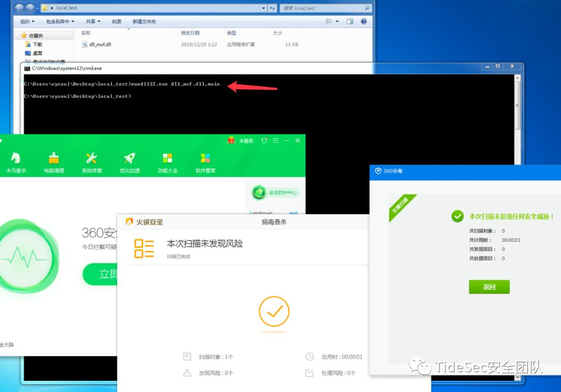Click 共计用时 00:00:01 in 360杀毒

495,240
